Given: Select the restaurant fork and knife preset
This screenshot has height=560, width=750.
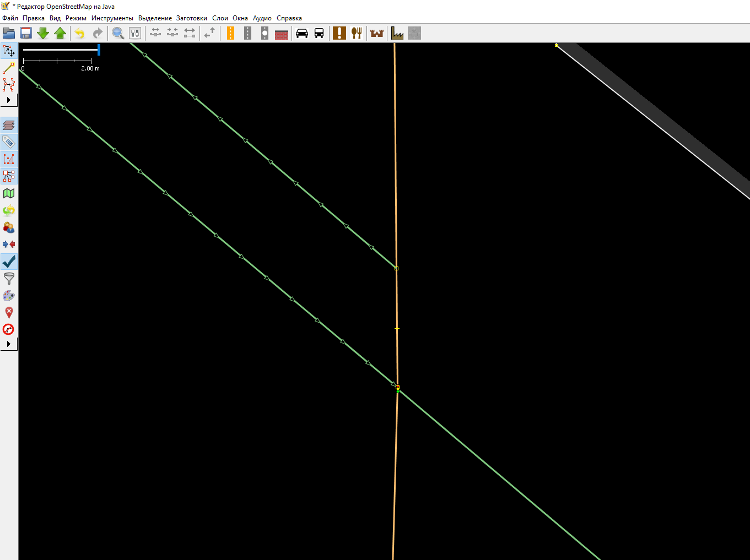Looking at the screenshot, I should (x=357, y=33).
